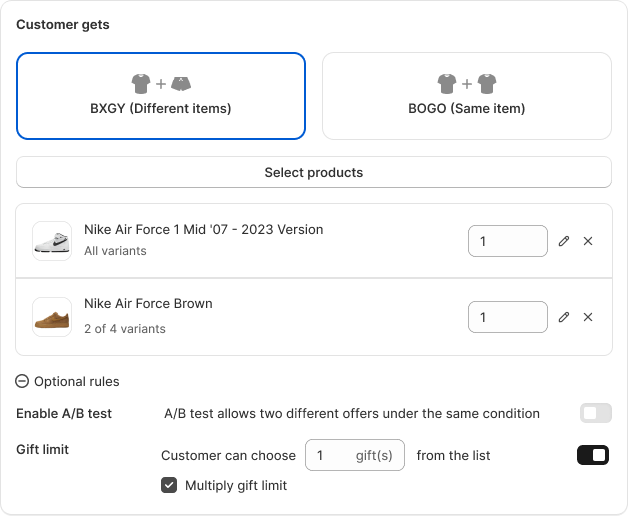
Task: Click quantity field for Nike Air Force 1 Mid
Action: [x=506, y=241]
